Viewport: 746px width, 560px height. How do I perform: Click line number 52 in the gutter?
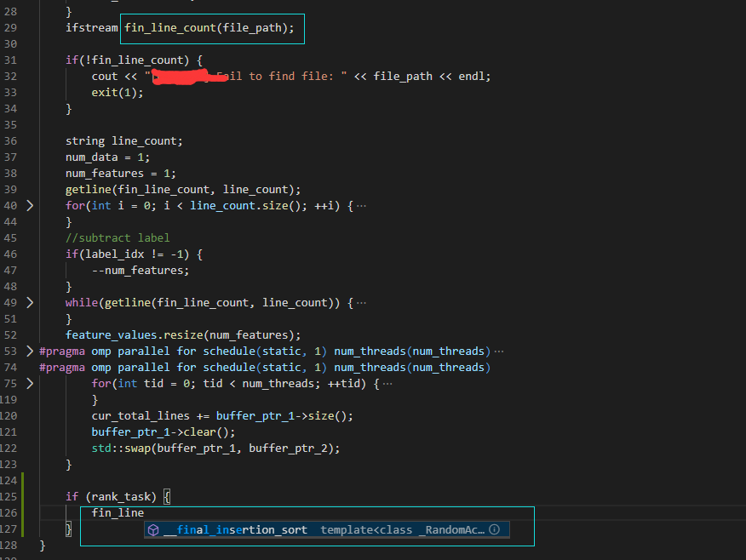(x=10, y=334)
